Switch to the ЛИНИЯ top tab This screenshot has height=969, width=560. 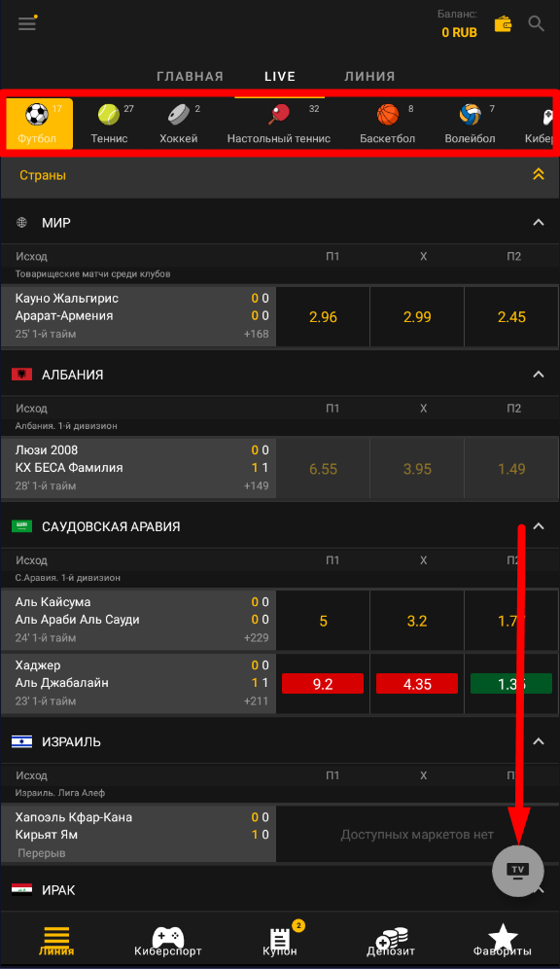(369, 77)
